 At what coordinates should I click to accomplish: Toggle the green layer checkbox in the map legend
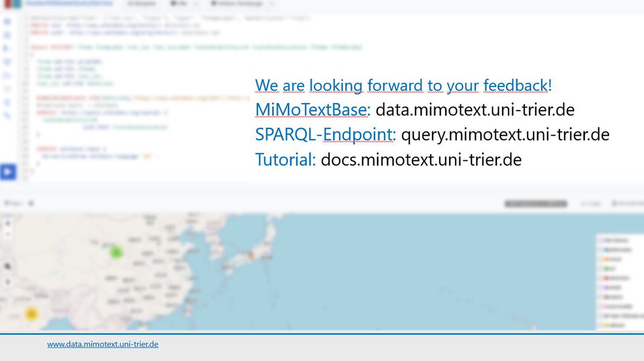tap(599, 268)
